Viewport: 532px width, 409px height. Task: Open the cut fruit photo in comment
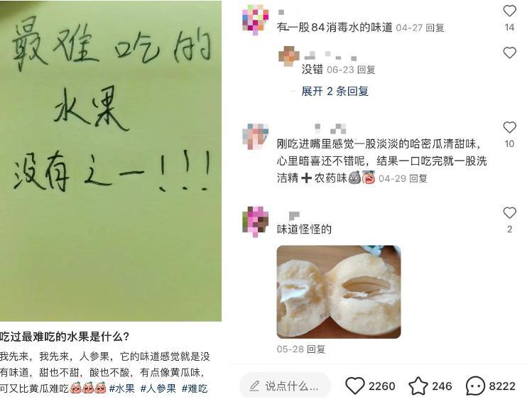pyautogui.click(x=339, y=292)
